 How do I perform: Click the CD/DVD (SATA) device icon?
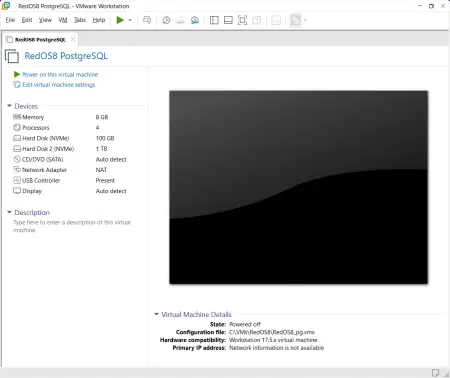pyautogui.click(x=17, y=159)
